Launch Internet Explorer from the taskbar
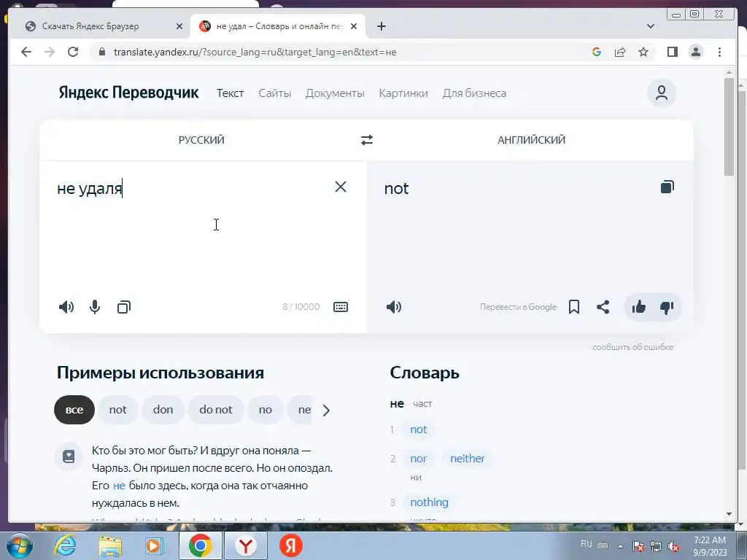Image resolution: width=747 pixels, height=560 pixels. click(65, 545)
